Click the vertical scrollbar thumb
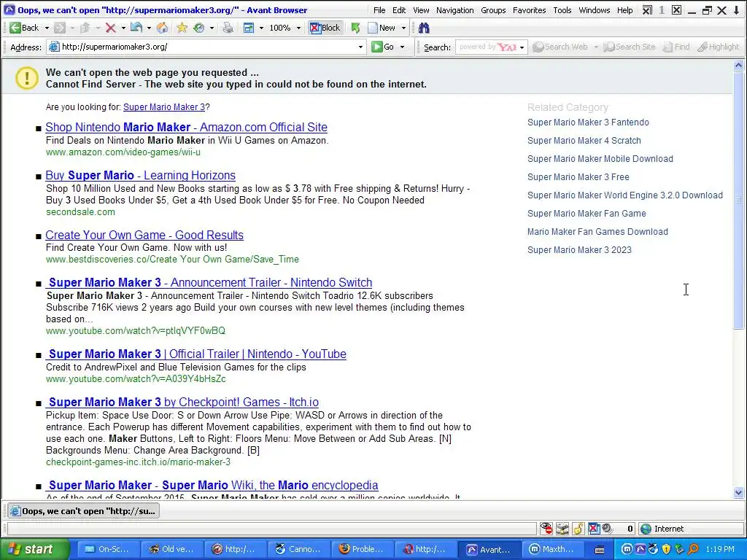Viewport: 747px width, 560px height. [x=739, y=200]
